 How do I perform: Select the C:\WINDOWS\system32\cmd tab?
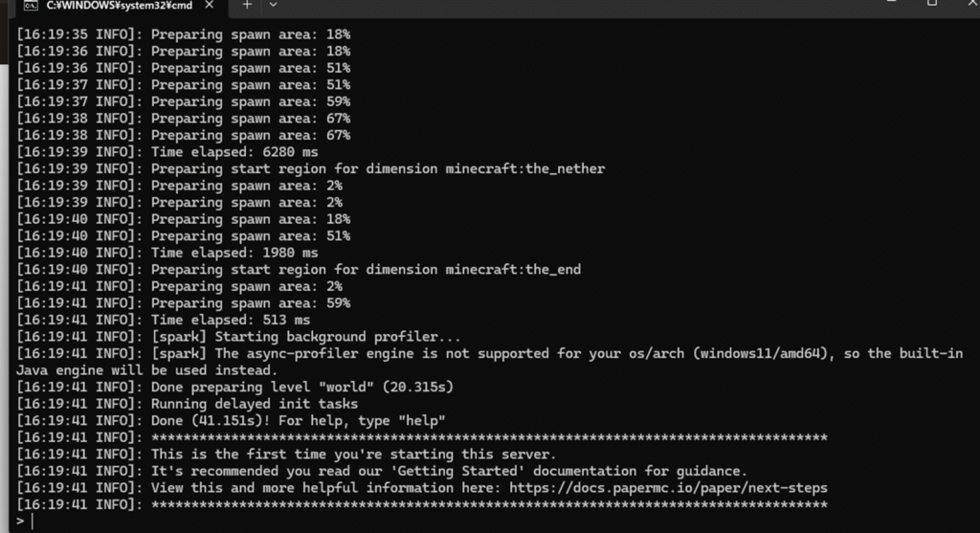coord(119,6)
